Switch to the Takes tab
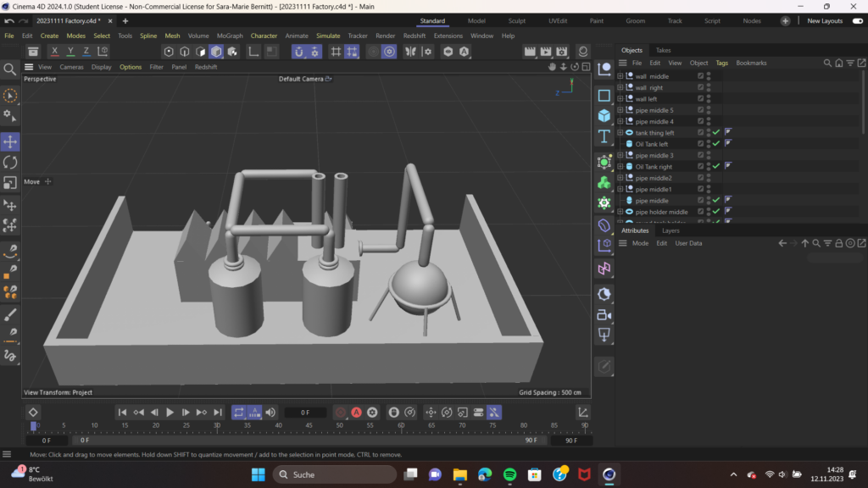This screenshot has width=868, height=488. [663, 50]
